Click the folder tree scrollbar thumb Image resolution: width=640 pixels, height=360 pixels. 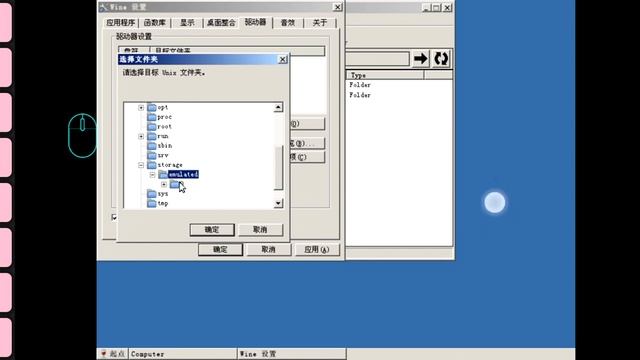(x=278, y=168)
